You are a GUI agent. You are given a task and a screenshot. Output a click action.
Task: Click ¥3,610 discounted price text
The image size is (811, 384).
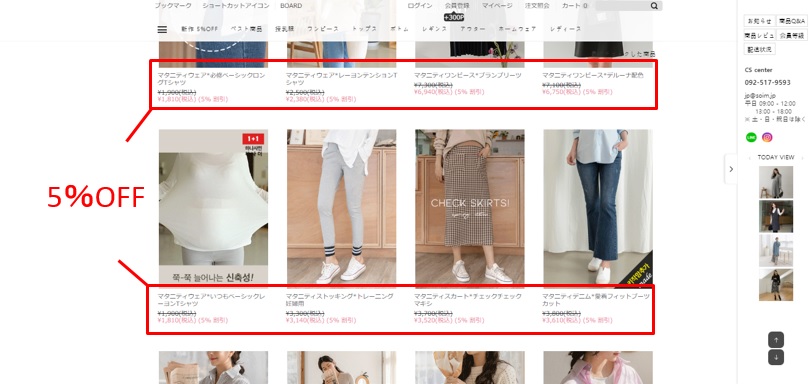[x=577, y=320]
